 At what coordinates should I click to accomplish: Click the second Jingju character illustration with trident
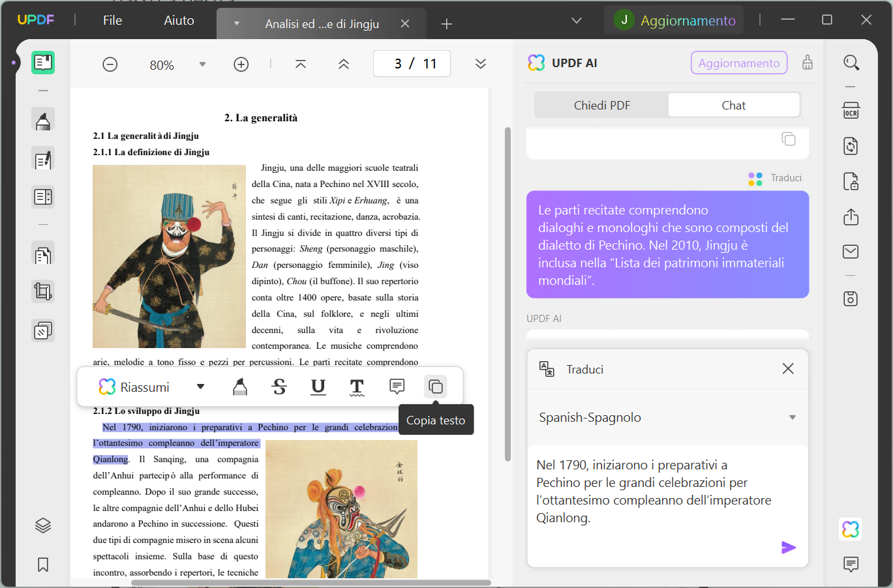click(x=341, y=509)
